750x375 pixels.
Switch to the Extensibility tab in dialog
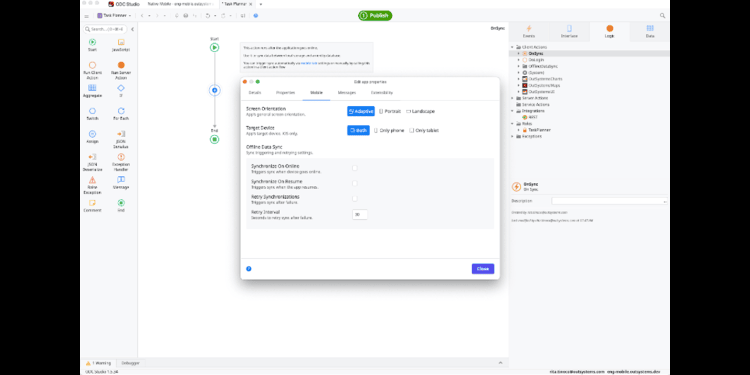pos(382,92)
